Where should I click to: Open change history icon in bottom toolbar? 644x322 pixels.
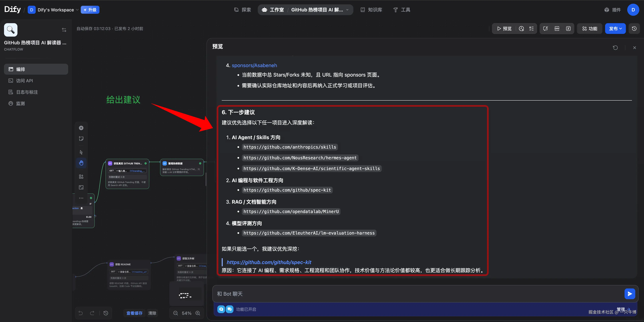point(106,313)
